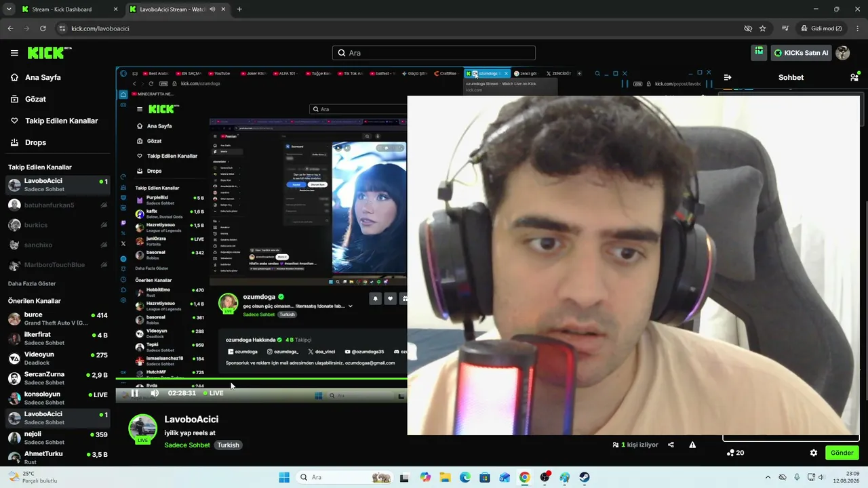Open Chrome's three-dot menu
The image size is (868, 488).
(856, 28)
